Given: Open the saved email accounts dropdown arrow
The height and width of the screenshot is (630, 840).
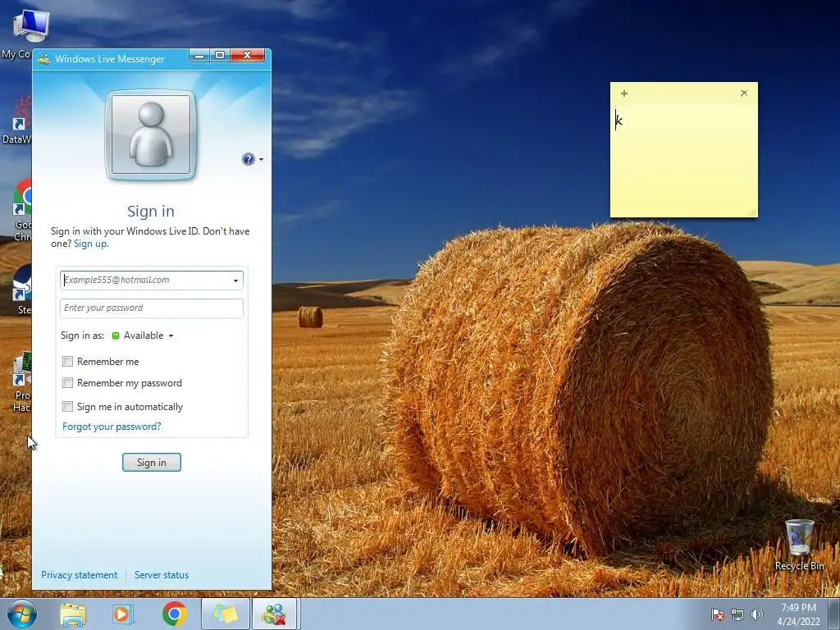Looking at the screenshot, I should point(235,281).
